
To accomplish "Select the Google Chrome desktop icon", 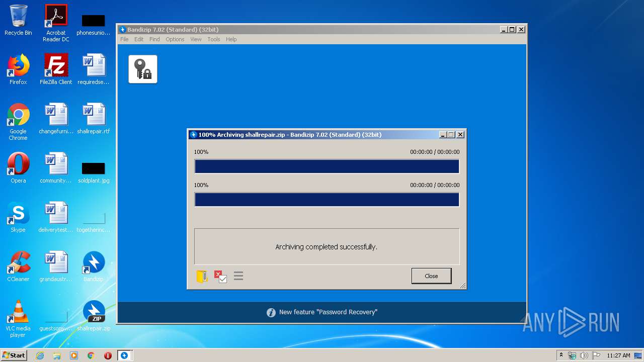I will point(18,122).
